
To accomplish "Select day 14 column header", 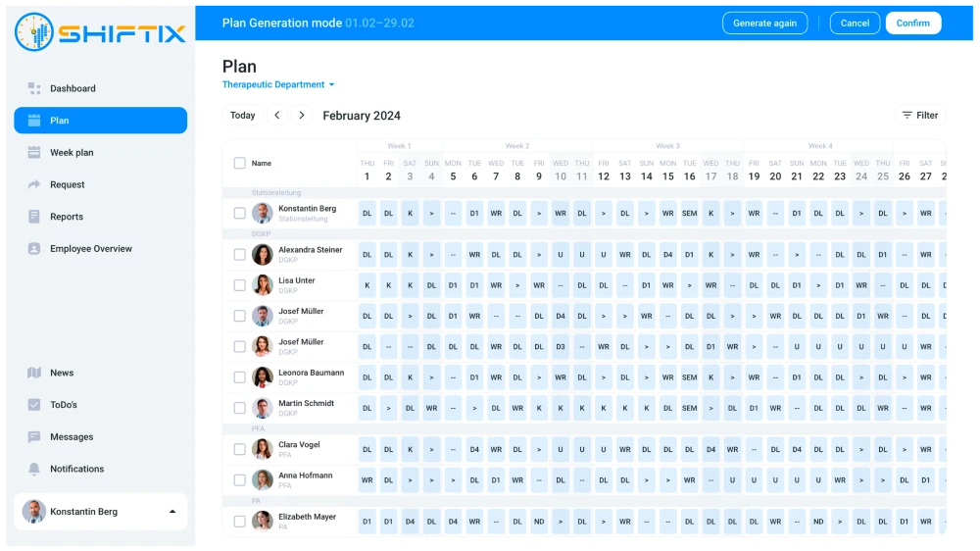I will pyautogui.click(x=646, y=171).
